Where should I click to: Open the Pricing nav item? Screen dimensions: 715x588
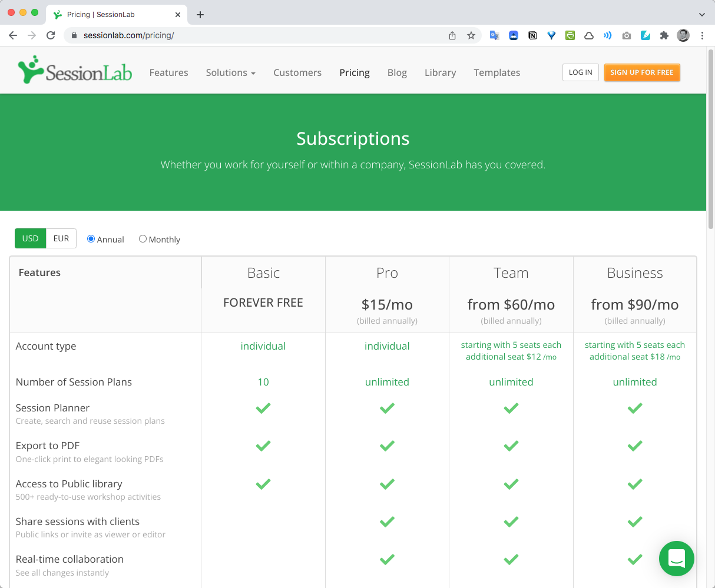[355, 72]
